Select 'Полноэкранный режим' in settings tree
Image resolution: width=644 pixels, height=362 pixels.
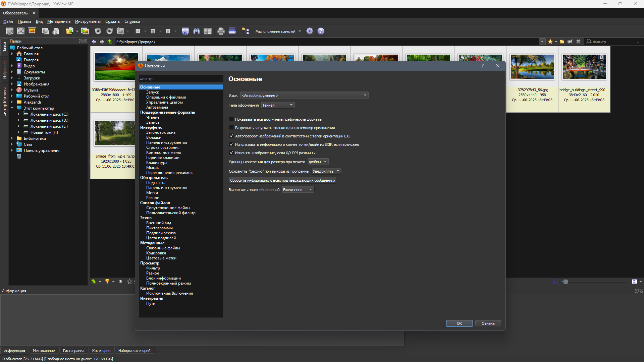(x=168, y=283)
